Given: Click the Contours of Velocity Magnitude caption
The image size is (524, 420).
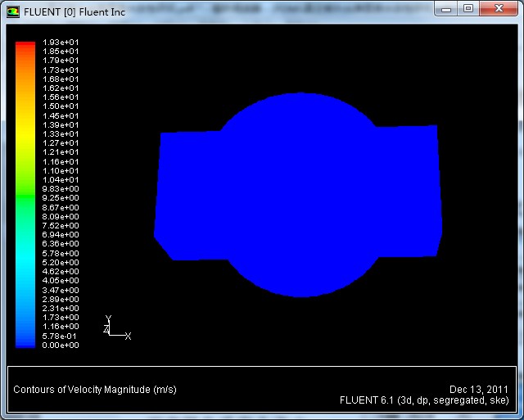Looking at the screenshot, I should point(94,389).
